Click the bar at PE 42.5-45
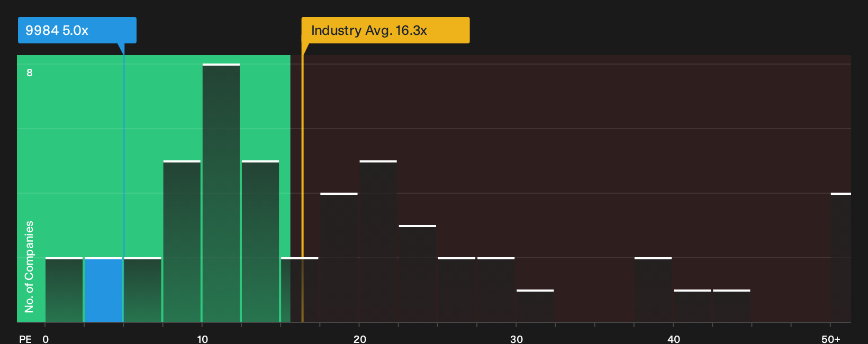This screenshot has height=344, width=868. [x=731, y=306]
